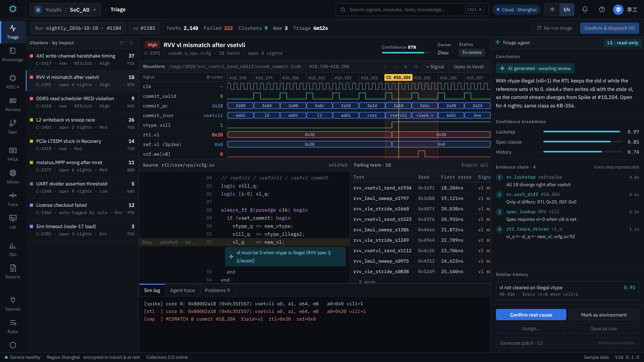Click the Confidence 87% progress bar

[x=406, y=53]
